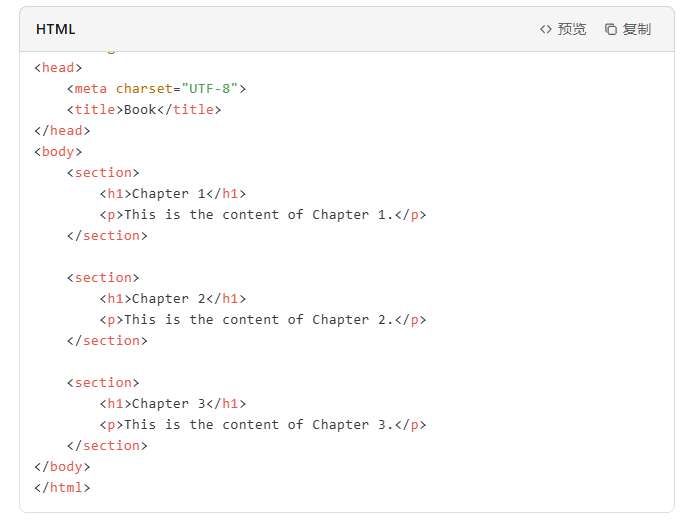
Task: Click the "UTF-8" charset value
Action: pyautogui.click(x=210, y=88)
